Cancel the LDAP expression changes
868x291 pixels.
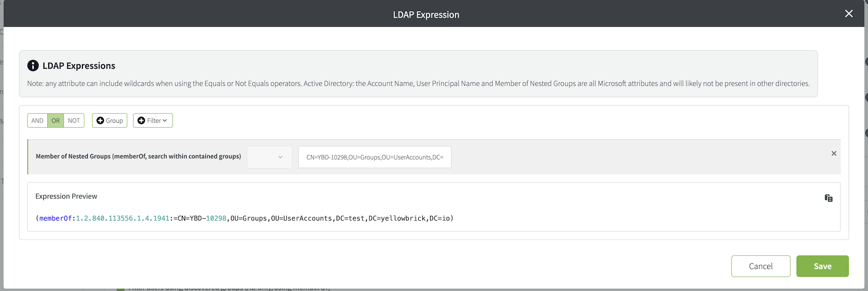coord(760,266)
